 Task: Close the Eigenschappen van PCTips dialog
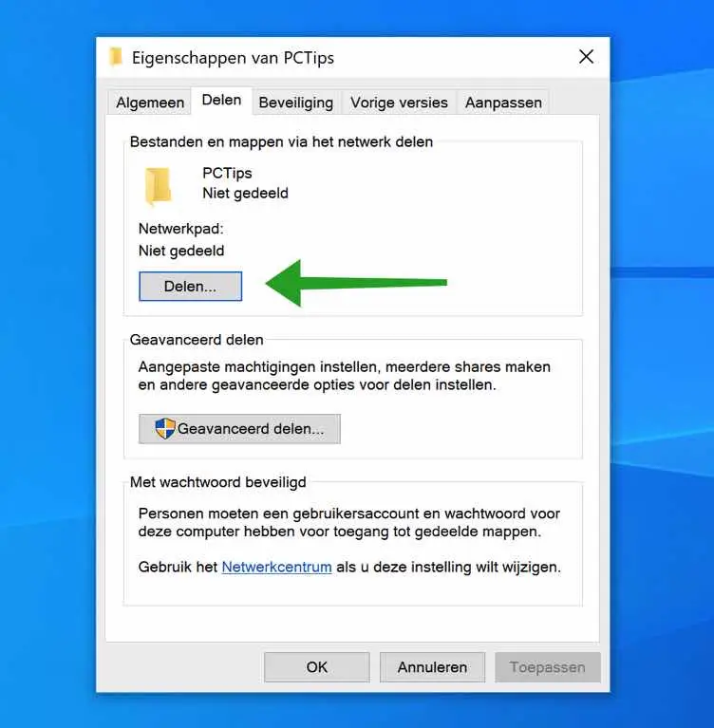[586, 57]
